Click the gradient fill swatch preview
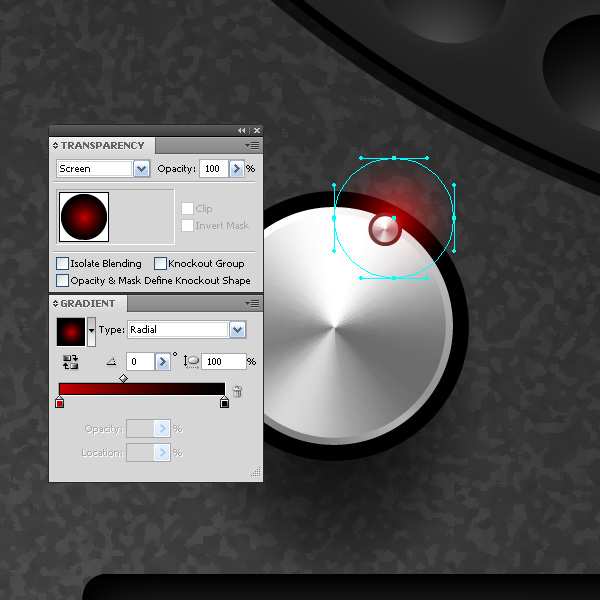Screen dimensions: 600x600 (71, 332)
